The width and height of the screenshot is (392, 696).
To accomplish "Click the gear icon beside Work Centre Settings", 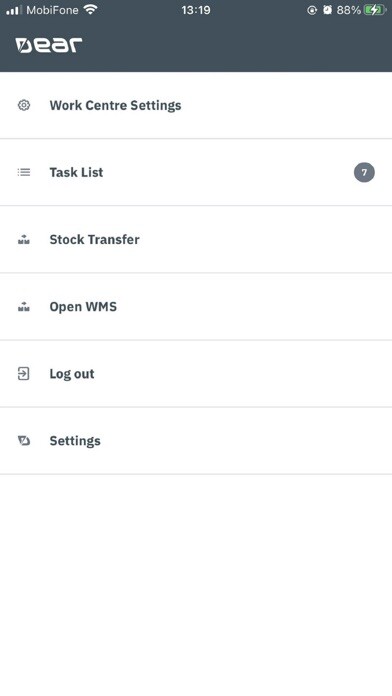I will 24,105.
